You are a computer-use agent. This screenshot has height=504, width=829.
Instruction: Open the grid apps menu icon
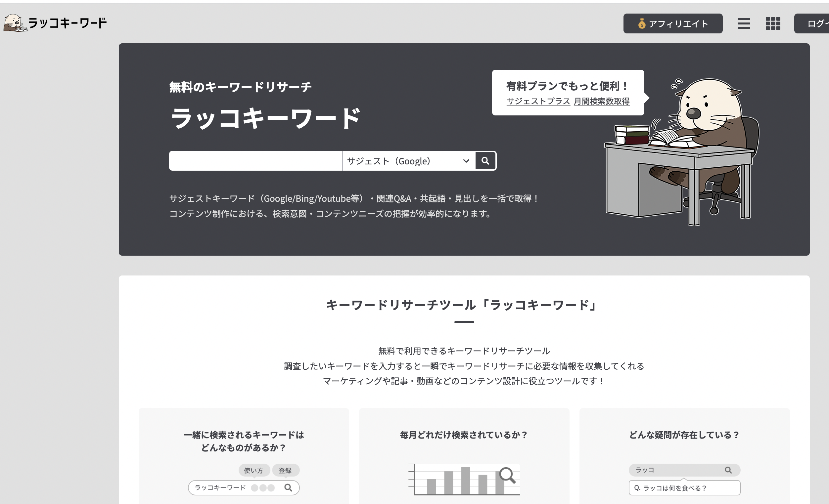pyautogui.click(x=773, y=23)
